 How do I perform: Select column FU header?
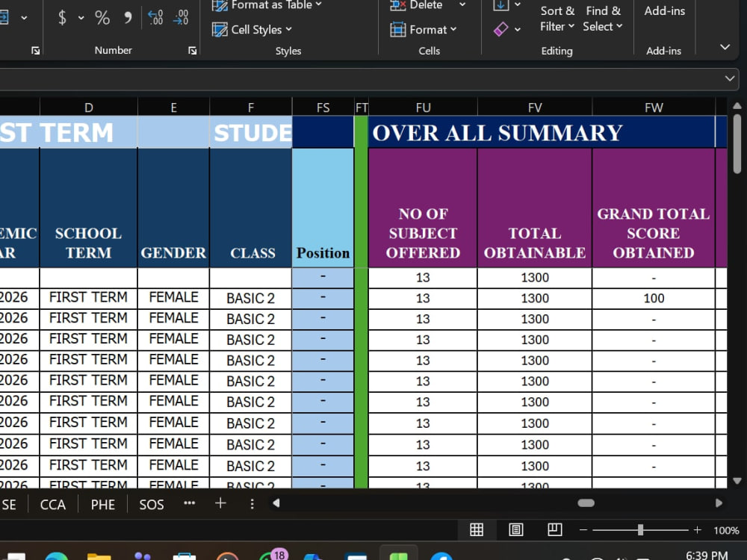(x=423, y=108)
